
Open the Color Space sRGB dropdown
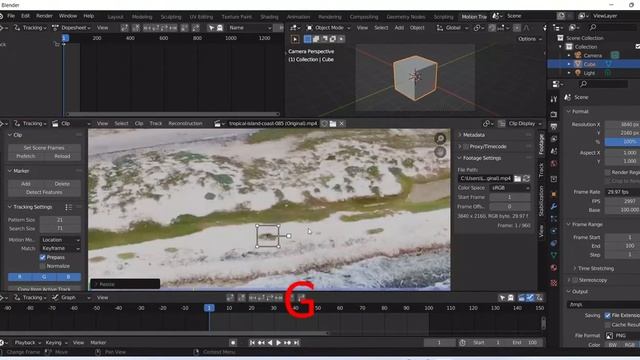pos(510,188)
